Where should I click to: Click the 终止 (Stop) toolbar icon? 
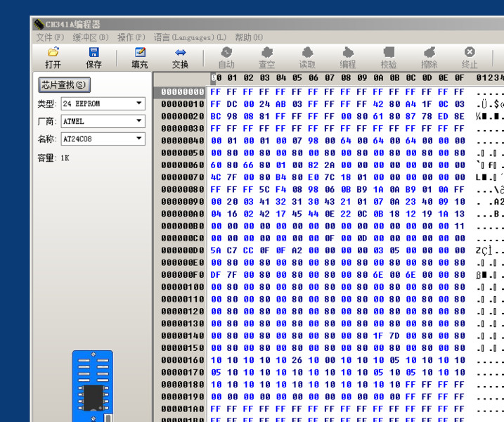pyautogui.click(x=470, y=58)
